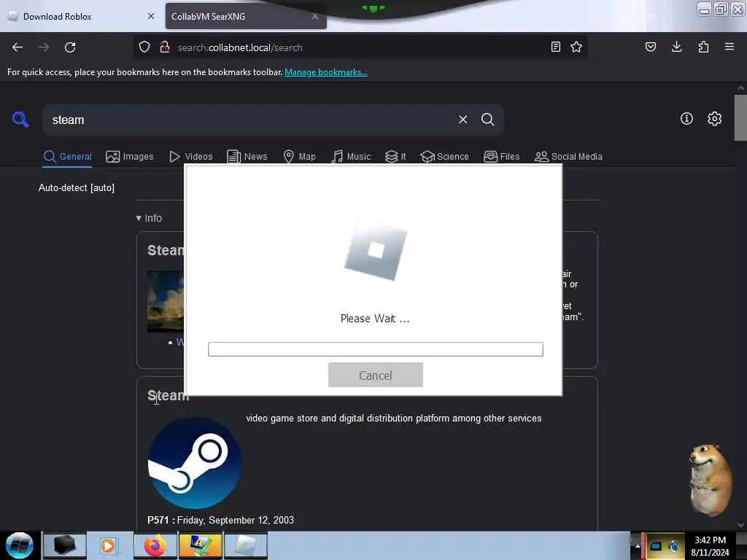
Task: Click the Roblox installer progress bar
Action: [376, 349]
